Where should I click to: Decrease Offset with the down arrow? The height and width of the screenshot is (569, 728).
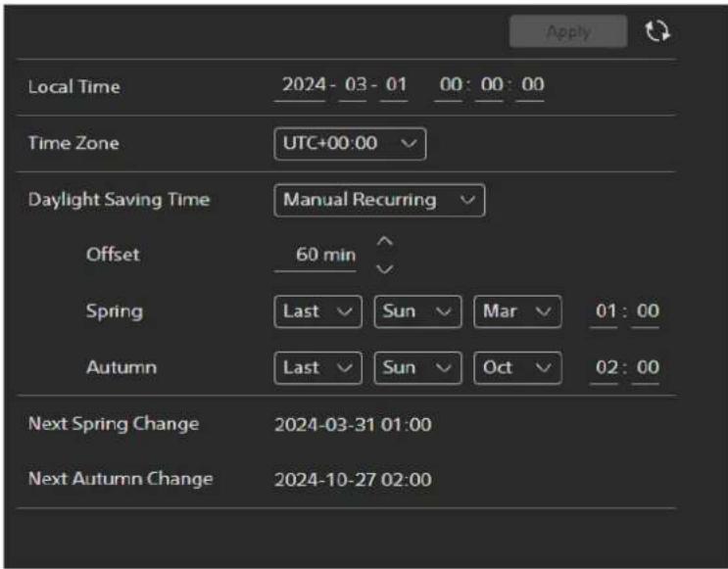pos(385,268)
